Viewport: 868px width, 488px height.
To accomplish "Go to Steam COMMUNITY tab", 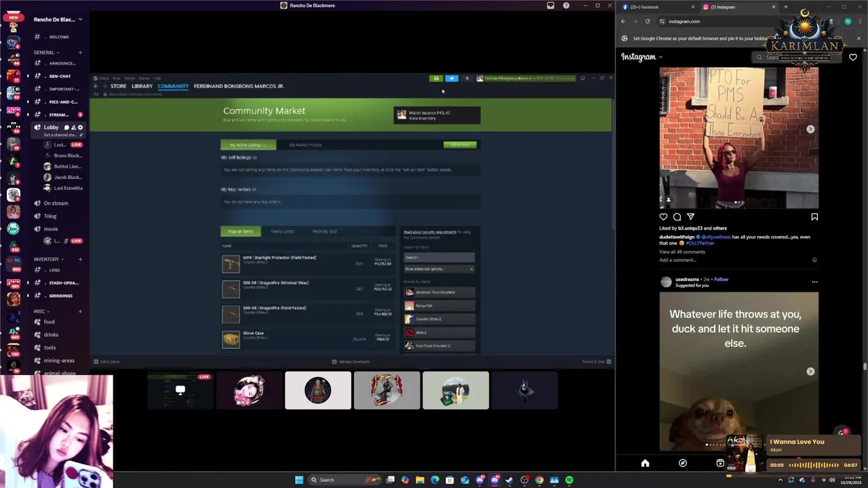I will [173, 86].
